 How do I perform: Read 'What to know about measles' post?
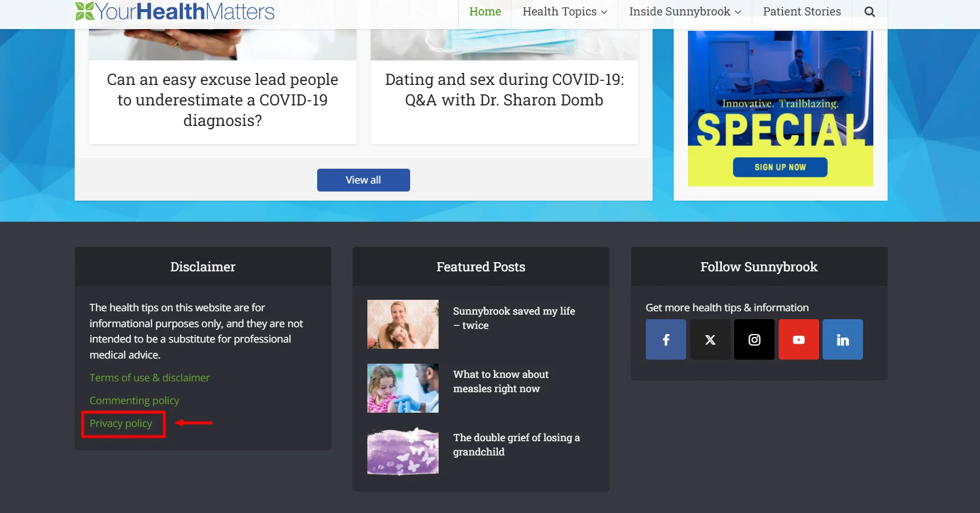[501, 381]
